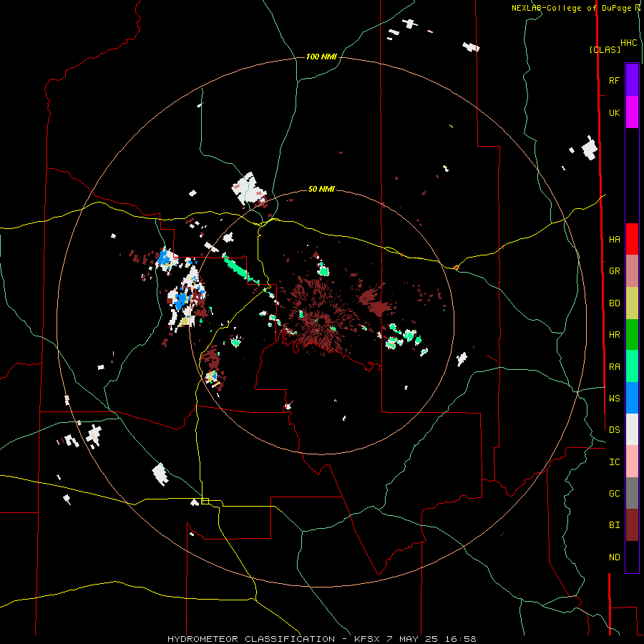Select the HA red legend swatch
This screenshot has width=644, height=644.
click(632, 239)
